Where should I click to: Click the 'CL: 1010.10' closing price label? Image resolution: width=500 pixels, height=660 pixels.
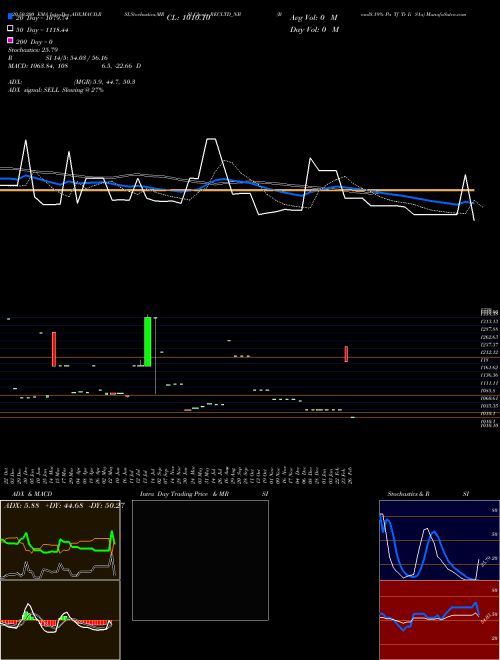tap(188, 18)
